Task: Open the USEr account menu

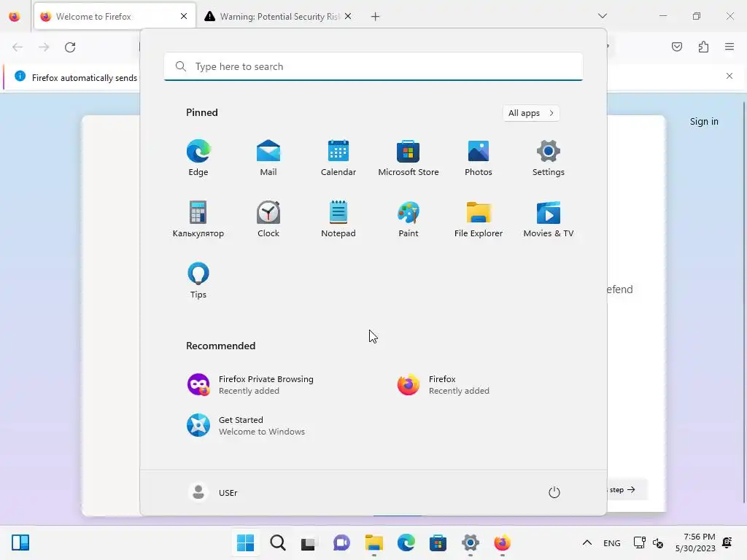Action: (x=213, y=492)
